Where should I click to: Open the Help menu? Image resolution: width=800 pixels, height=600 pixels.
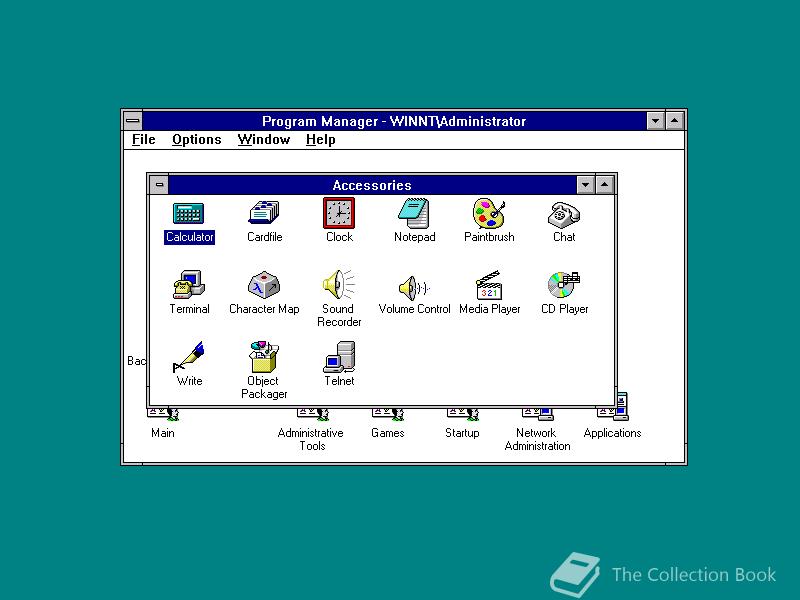point(320,140)
